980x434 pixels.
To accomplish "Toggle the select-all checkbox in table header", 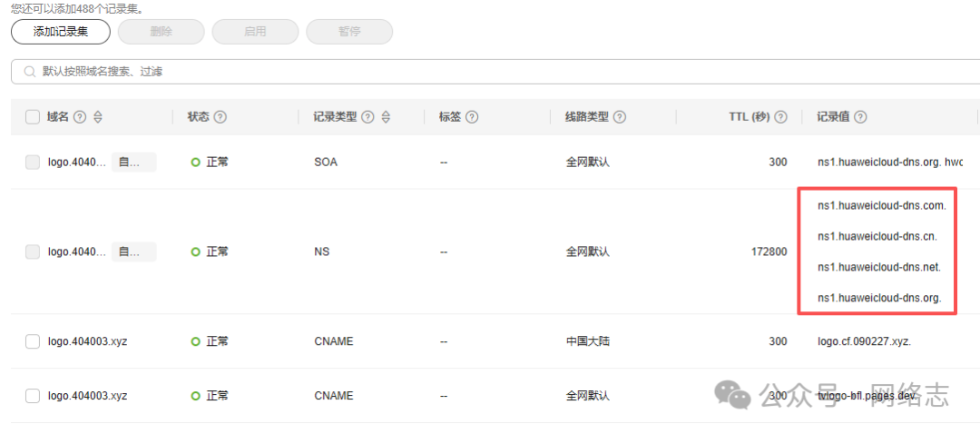I will tap(33, 117).
